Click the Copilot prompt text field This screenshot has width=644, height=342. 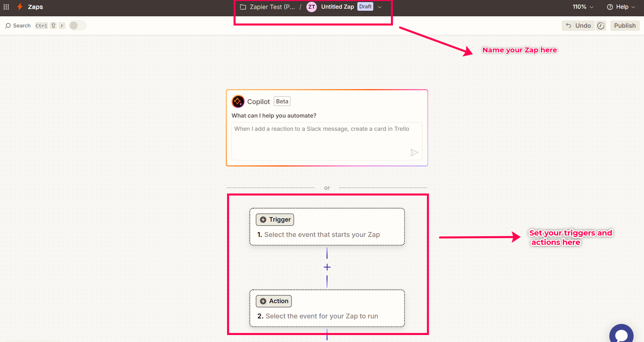pyautogui.click(x=327, y=141)
